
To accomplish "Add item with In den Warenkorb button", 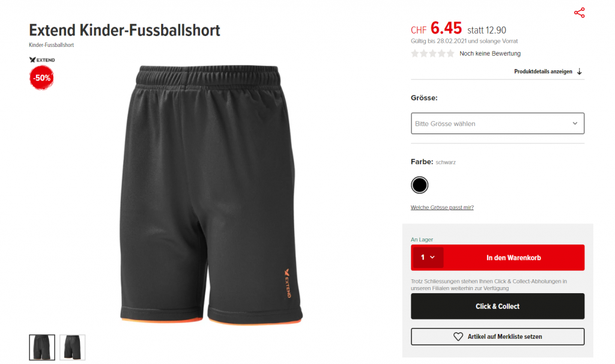I will pyautogui.click(x=514, y=258).
